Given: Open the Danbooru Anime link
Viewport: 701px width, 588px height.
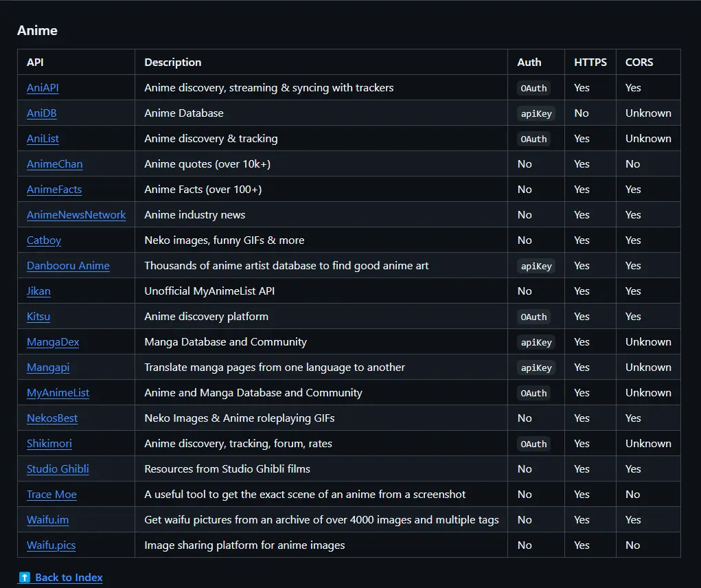Looking at the screenshot, I should coord(68,266).
